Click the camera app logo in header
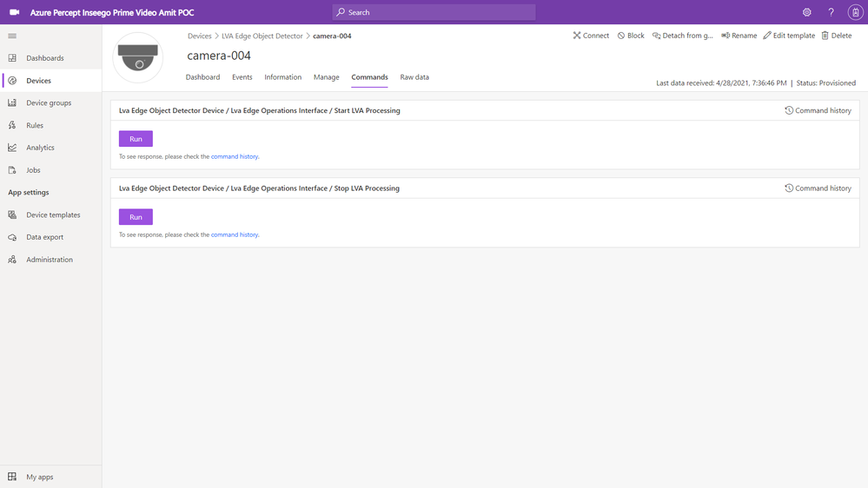868x488 pixels. 15,12
